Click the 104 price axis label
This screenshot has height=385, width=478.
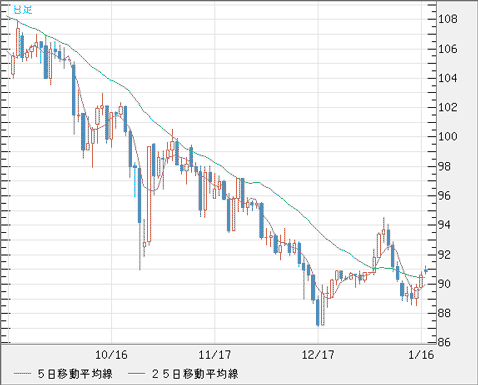[447, 78]
